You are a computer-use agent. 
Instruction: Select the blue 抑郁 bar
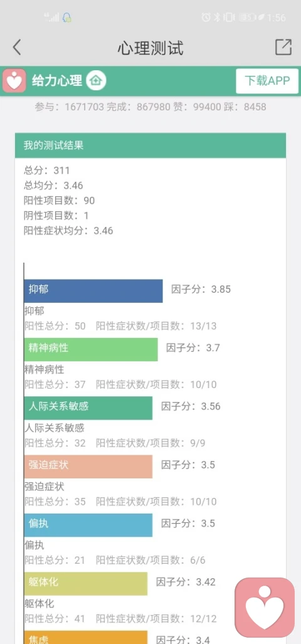pos(93,291)
